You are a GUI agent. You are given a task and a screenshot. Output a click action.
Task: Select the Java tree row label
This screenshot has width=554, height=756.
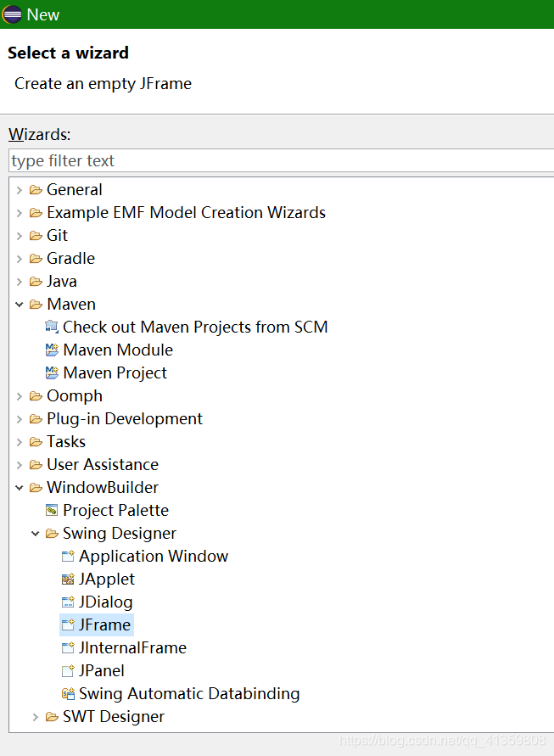tap(62, 282)
